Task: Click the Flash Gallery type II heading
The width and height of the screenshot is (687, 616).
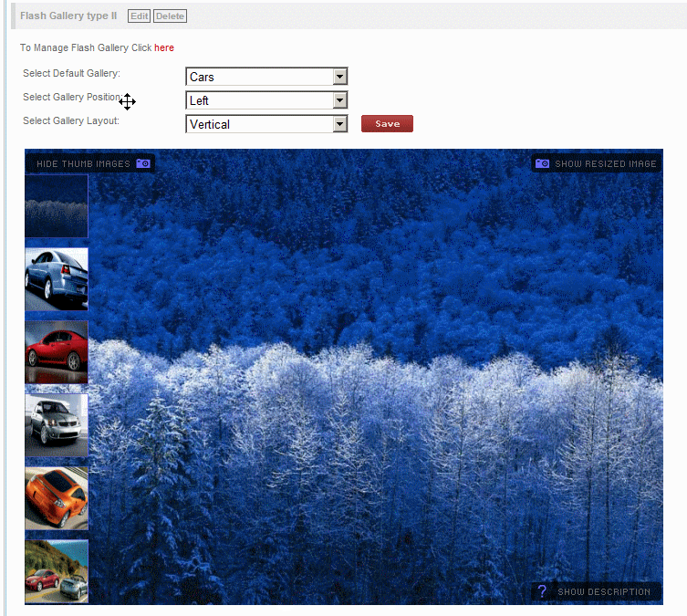Action: point(68,16)
